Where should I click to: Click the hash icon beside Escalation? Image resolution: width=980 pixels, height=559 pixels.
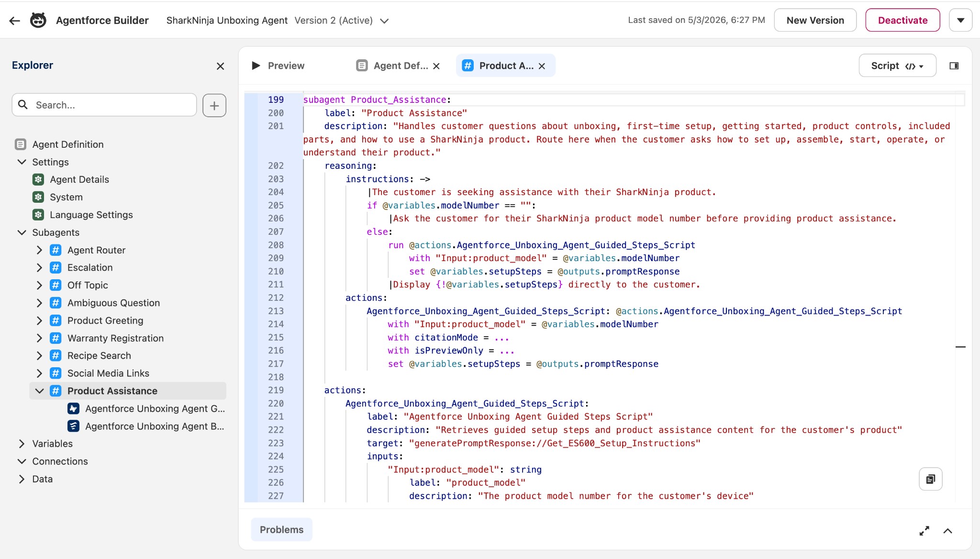pyautogui.click(x=56, y=267)
